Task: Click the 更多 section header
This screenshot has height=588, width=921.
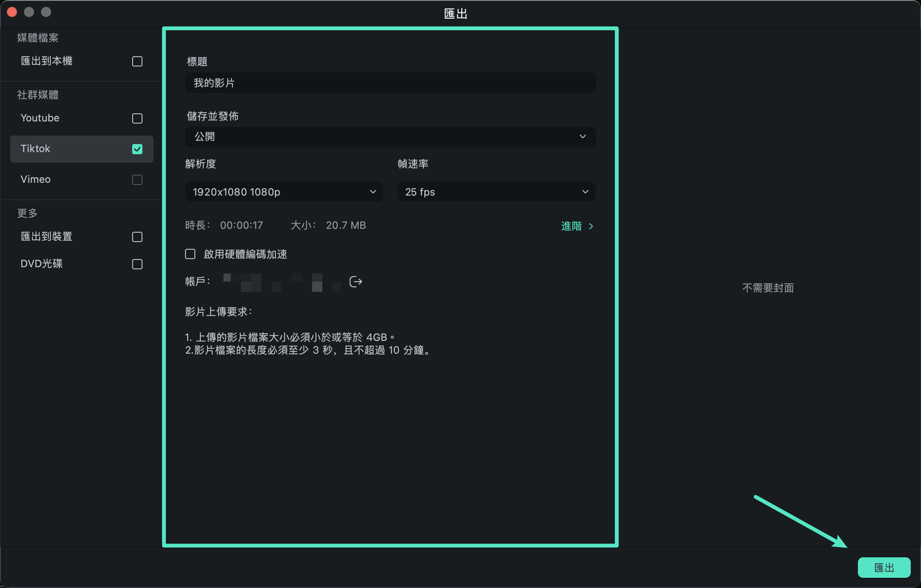Action: point(27,213)
